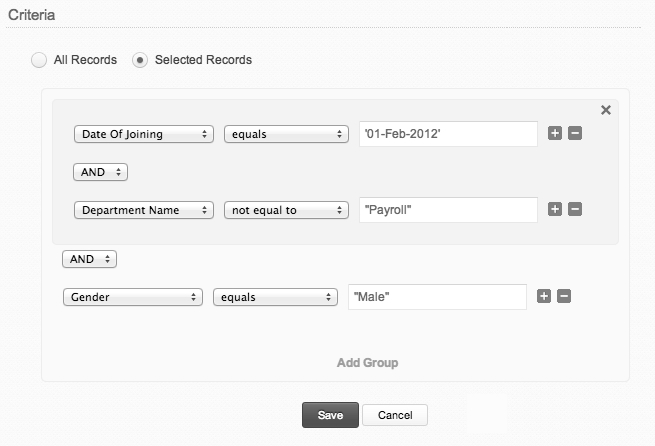655x446 pixels.
Task: Click the '01-Feb-2012' value field
Action: (x=448, y=134)
